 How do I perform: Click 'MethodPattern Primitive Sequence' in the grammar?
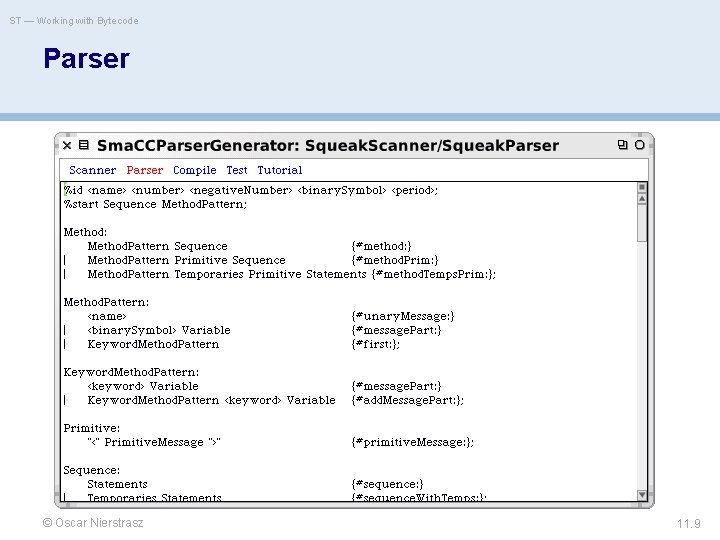click(186, 260)
